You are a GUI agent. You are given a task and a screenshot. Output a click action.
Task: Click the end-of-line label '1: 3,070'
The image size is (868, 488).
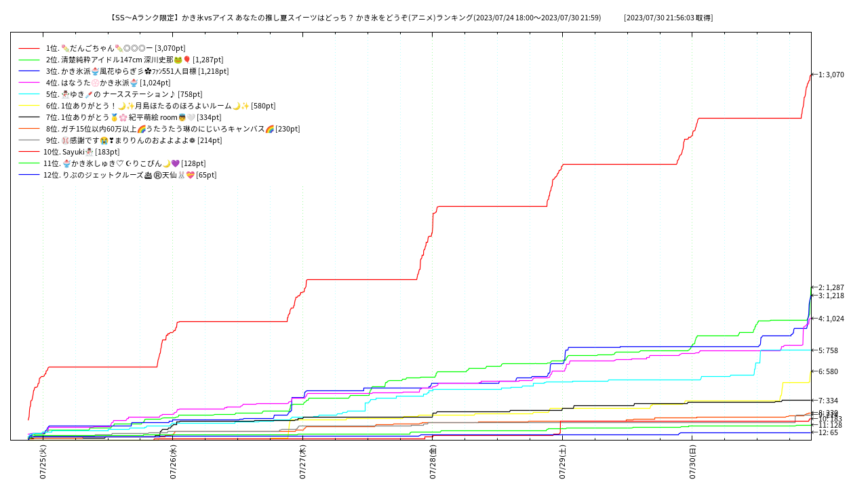tap(831, 75)
